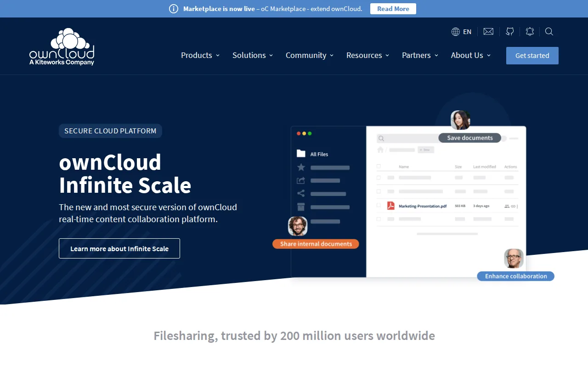The image size is (588, 368).
Task: Click the All Files label in mockup
Action: click(x=319, y=154)
